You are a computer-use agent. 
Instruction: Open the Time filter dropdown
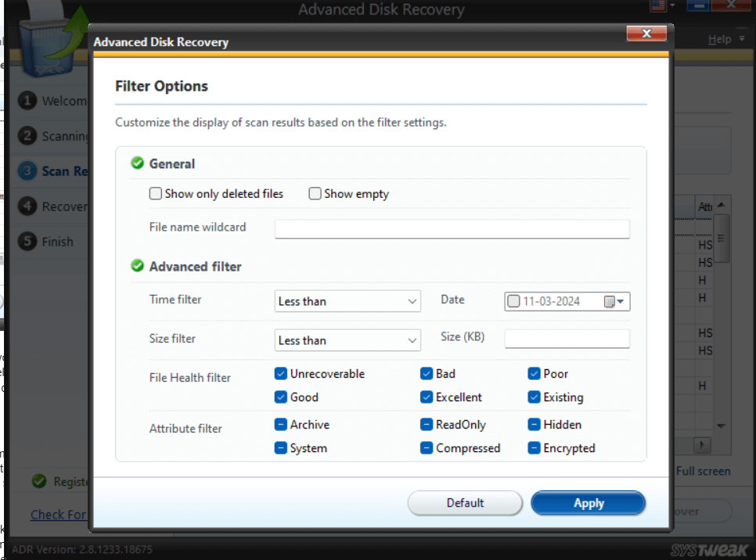pos(347,301)
